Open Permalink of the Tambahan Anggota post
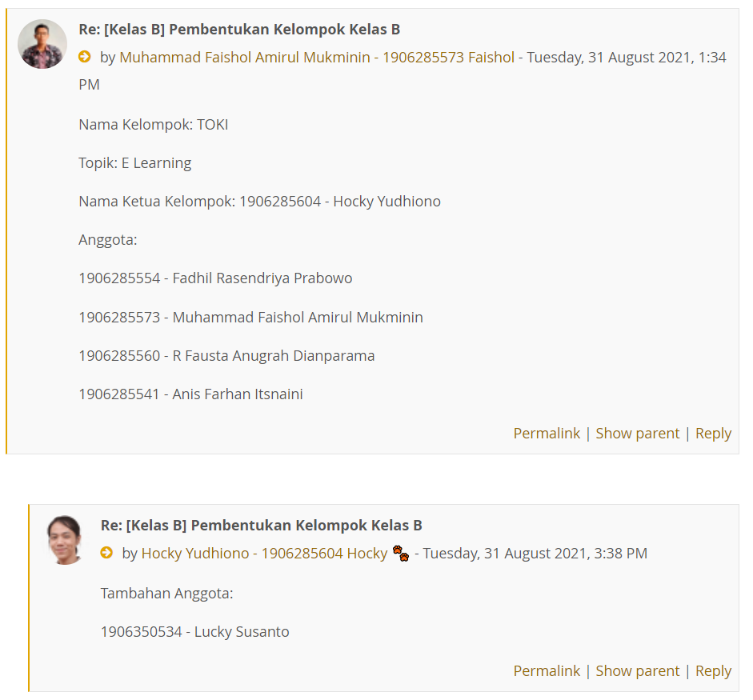The height and width of the screenshot is (700, 753). click(x=547, y=670)
